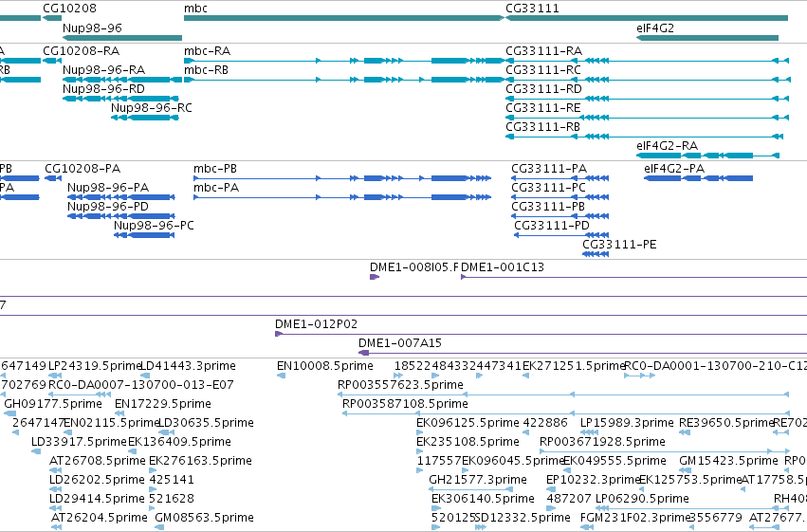Select protein CG33111-PD
This screenshot has width=807, height=532.
pos(561,235)
